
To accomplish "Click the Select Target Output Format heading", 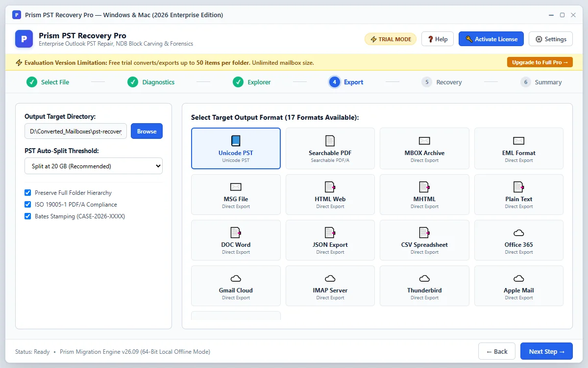I will [275, 118].
